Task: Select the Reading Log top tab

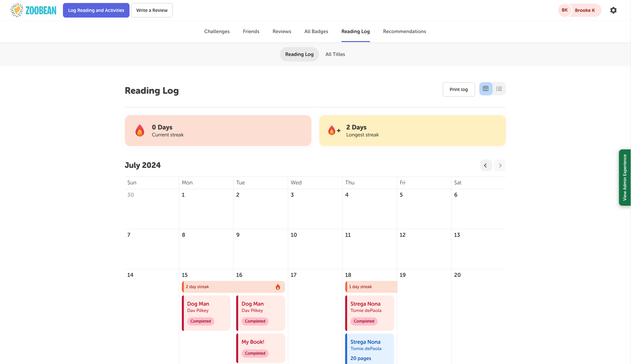Action: [x=356, y=31]
